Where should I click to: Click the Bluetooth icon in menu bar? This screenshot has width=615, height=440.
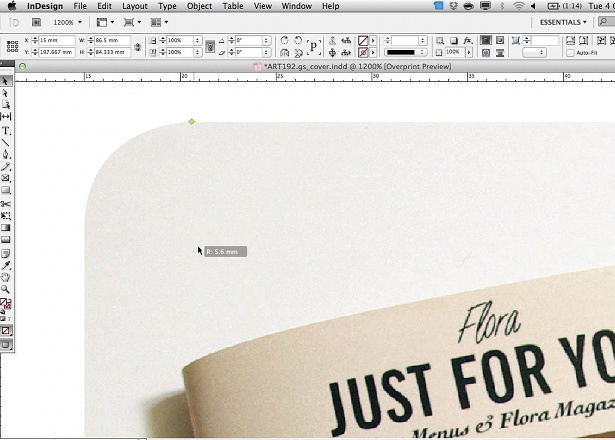click(x=502, y=6)
